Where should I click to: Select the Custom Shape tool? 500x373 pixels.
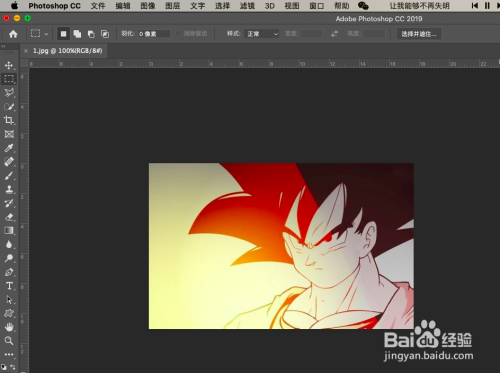pos(9,313)
